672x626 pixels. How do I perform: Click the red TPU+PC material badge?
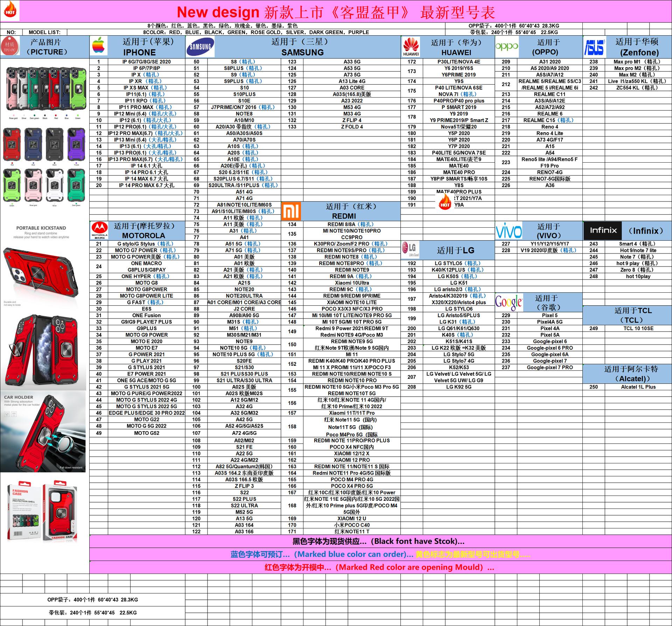pyautogui.click(x=10, y=47)
